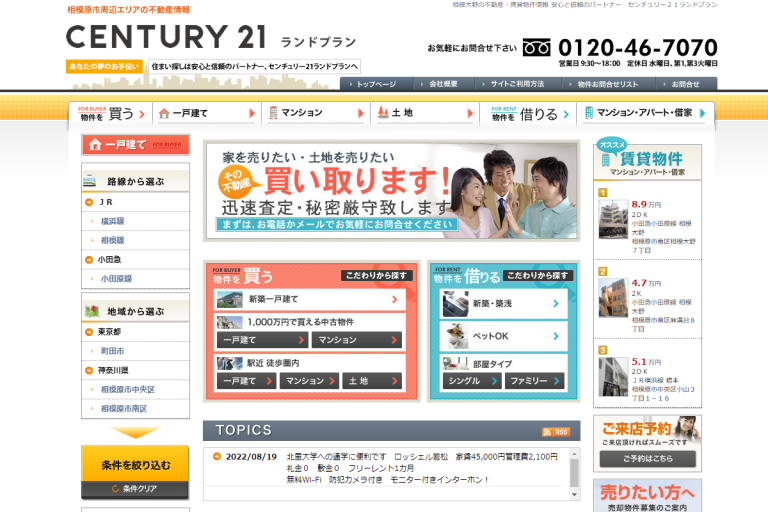Click the land trees icon in 土地 tab
This screenshot has width=768, height=512.
pos(383,113)
